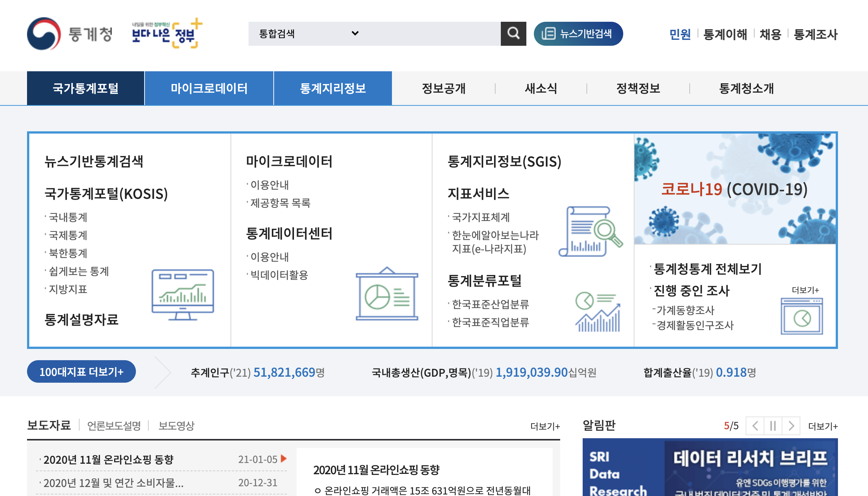Image resolution: width=868 pixels, height=496 pixels.
Task: Click the 100대지표 더보기+ button
Action: pos(81,372)
